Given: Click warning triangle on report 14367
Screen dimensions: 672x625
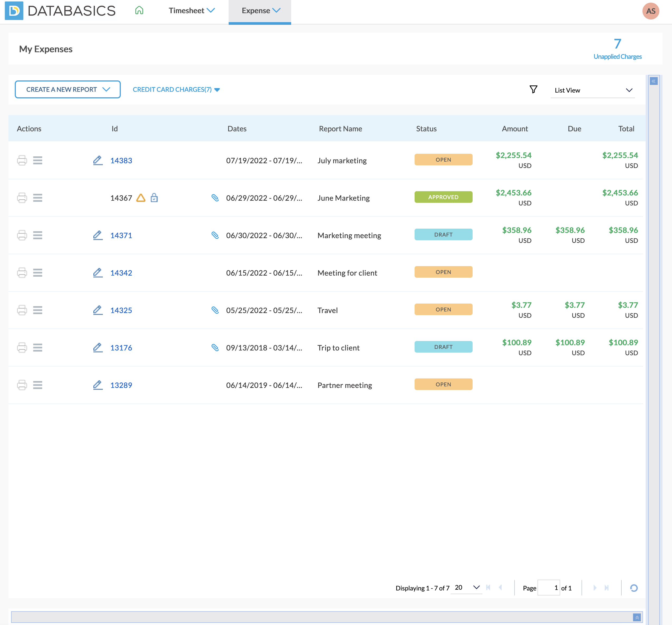Looking at the screenshot, I should (x=141, y=198).
